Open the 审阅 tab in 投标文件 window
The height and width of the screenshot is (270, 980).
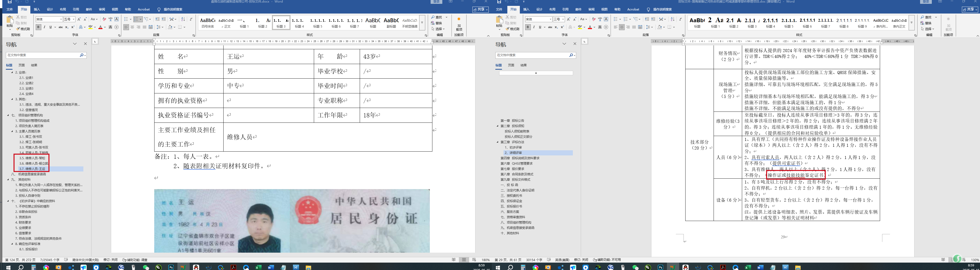pos(102,9)
